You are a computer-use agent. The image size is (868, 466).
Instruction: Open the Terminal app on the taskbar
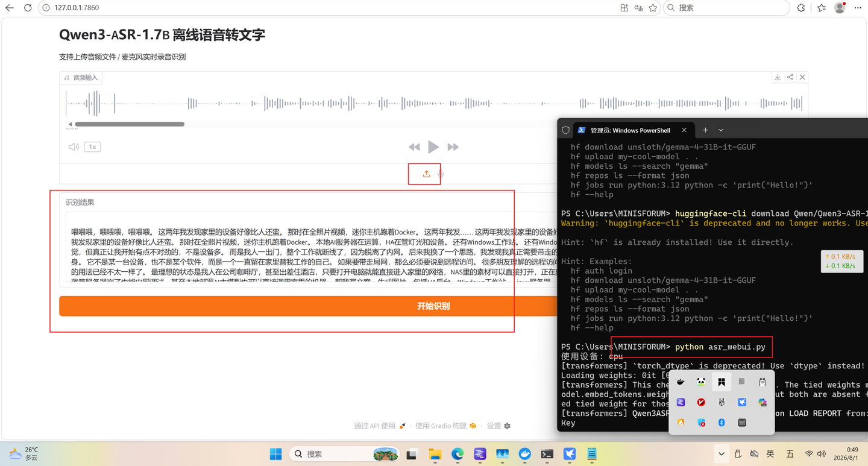[x=547, y=454]
